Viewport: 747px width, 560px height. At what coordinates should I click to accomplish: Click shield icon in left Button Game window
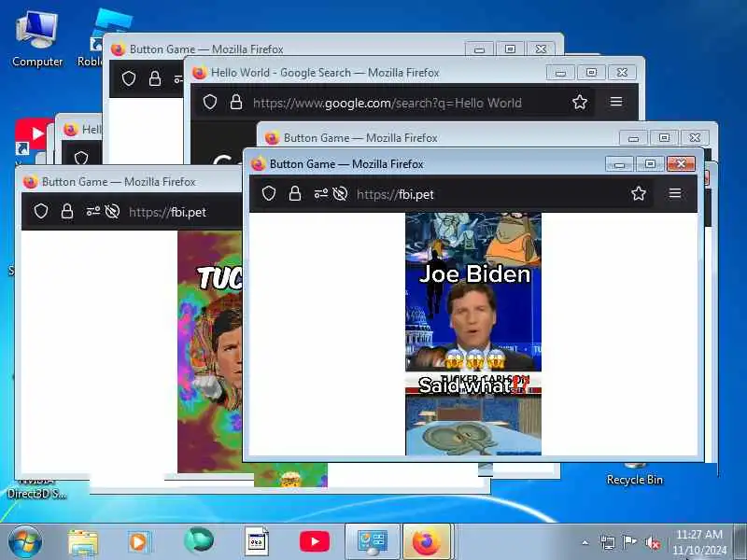click(x=41, y=211)
